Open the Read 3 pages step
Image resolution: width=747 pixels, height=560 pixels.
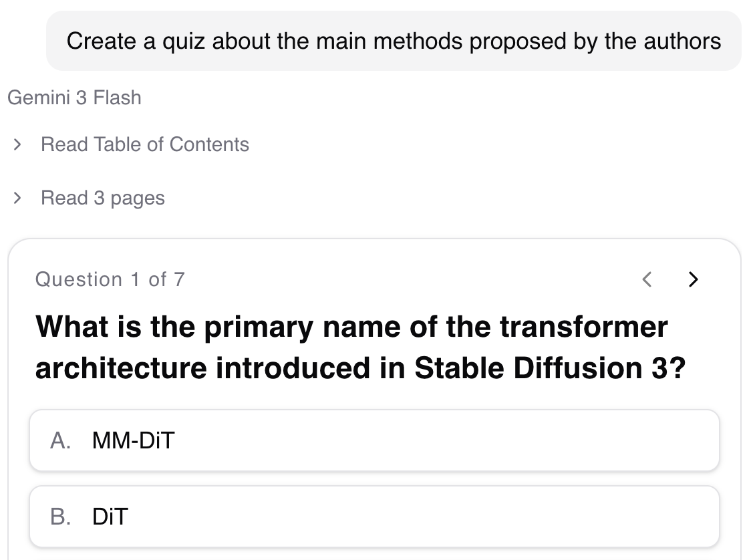coord(102,198)
